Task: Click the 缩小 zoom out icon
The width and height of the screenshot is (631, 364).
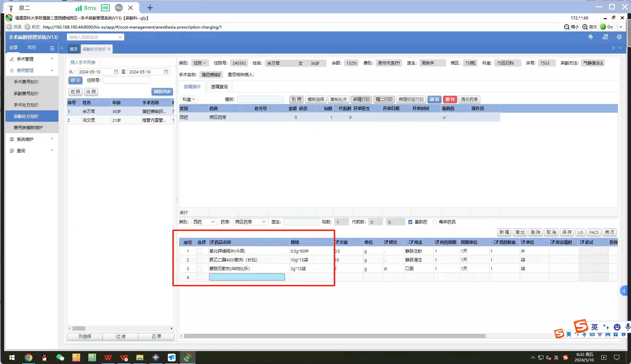Action: click(567, 27)
